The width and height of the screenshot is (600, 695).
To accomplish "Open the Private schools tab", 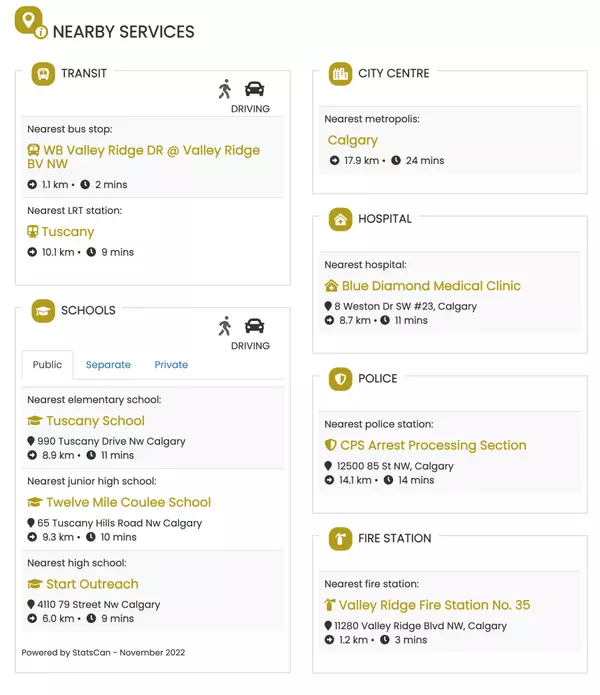I will [x=171, y=365].
